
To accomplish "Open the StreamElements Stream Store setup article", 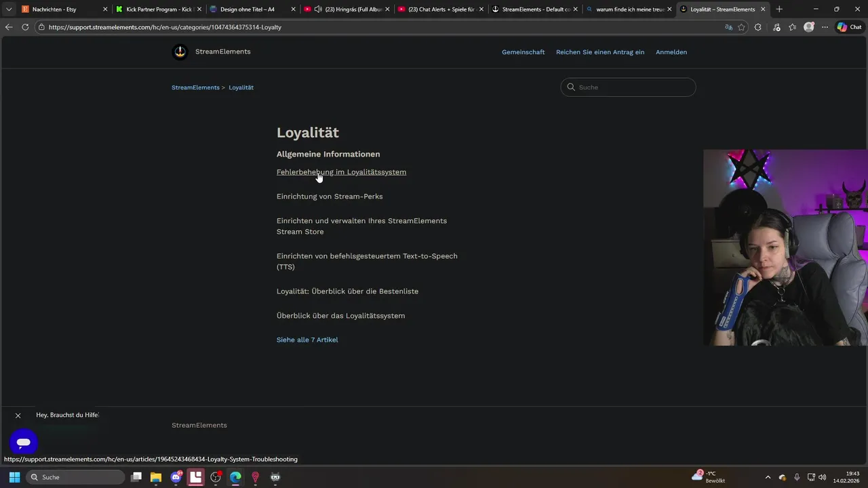I will pyautogui.click(x=361, y=226).
